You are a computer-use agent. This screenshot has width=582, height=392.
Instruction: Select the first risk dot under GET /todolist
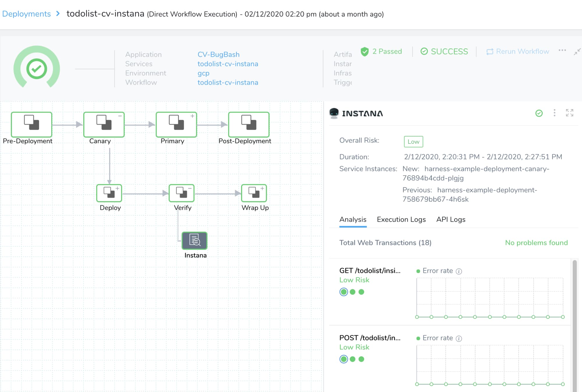pos(343,291)
